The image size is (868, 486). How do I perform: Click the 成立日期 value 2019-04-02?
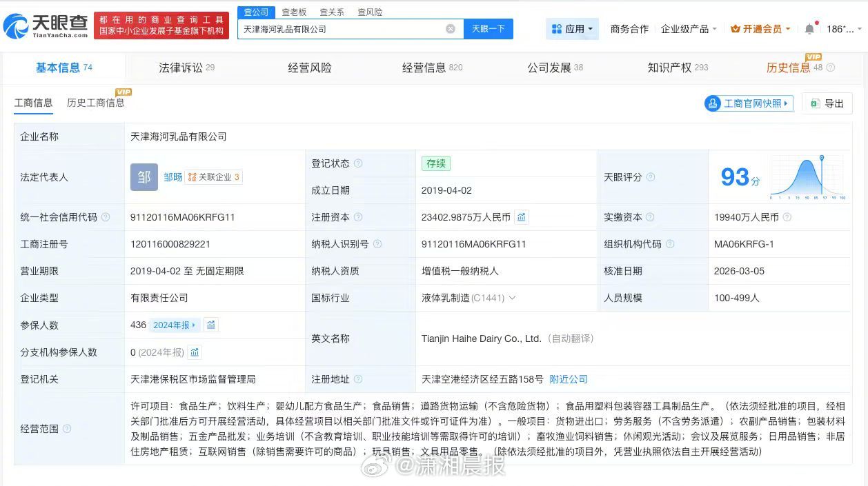click(x=446, y=190)
